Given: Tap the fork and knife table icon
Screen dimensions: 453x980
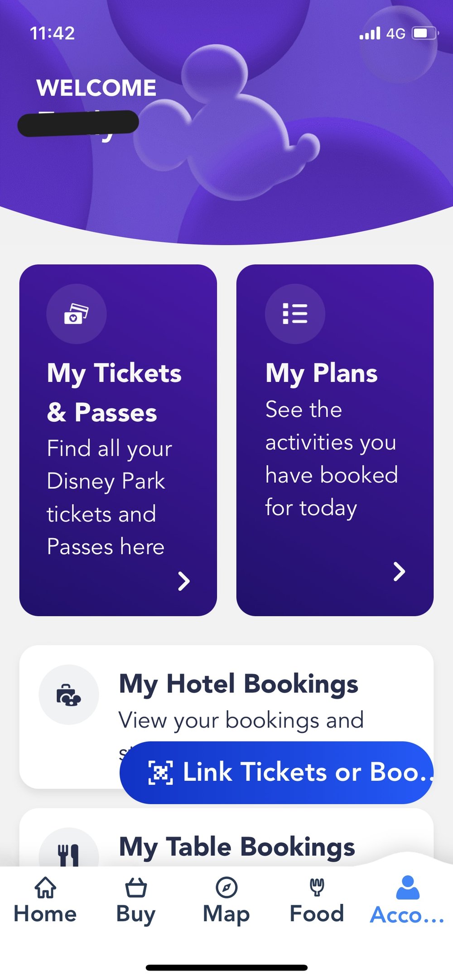Looking at the screenshot, I should click(x=69, y=854).
